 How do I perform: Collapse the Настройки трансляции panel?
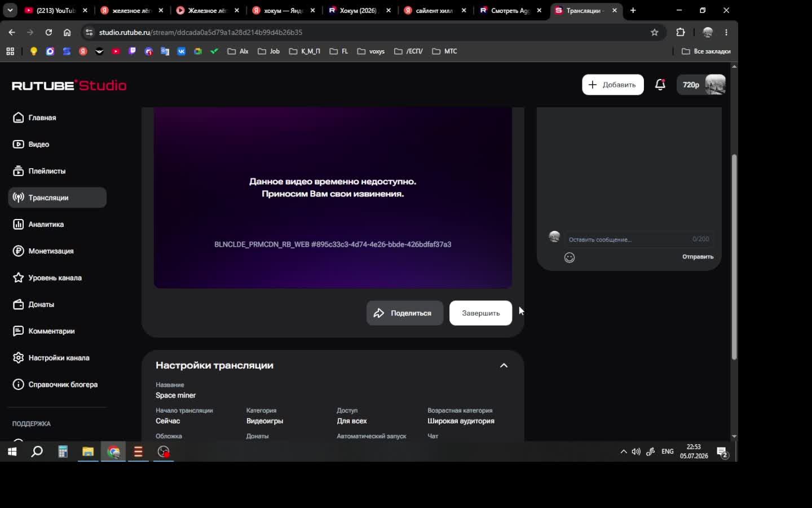pyautogui.click(x=504, y=365)
